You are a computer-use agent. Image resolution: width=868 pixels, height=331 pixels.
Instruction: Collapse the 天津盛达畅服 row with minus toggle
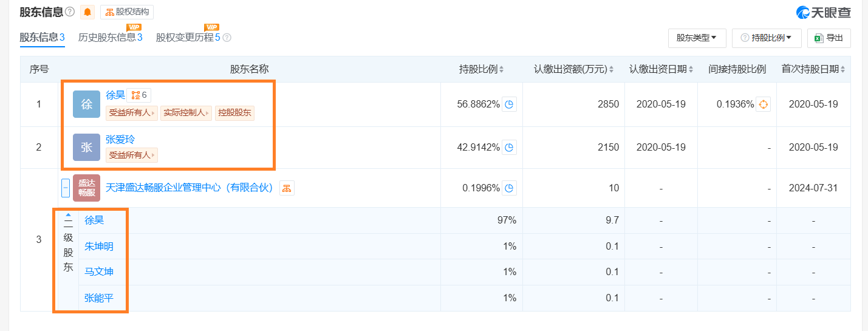[66, 188]
